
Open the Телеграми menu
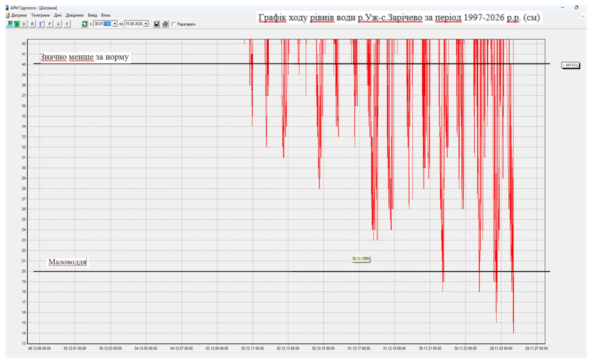[x=40, y=15]
